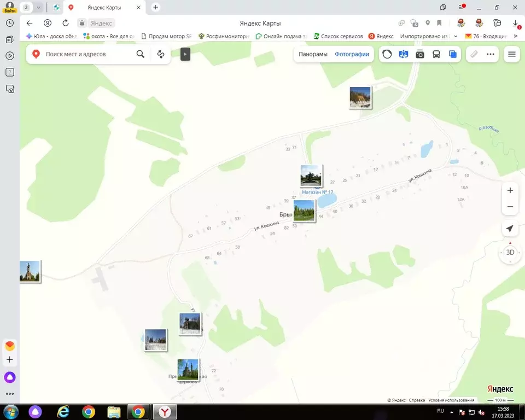Viewport: 525px width, 420px height.
Task: Open the Условия использования link
Action: point(451,400)
